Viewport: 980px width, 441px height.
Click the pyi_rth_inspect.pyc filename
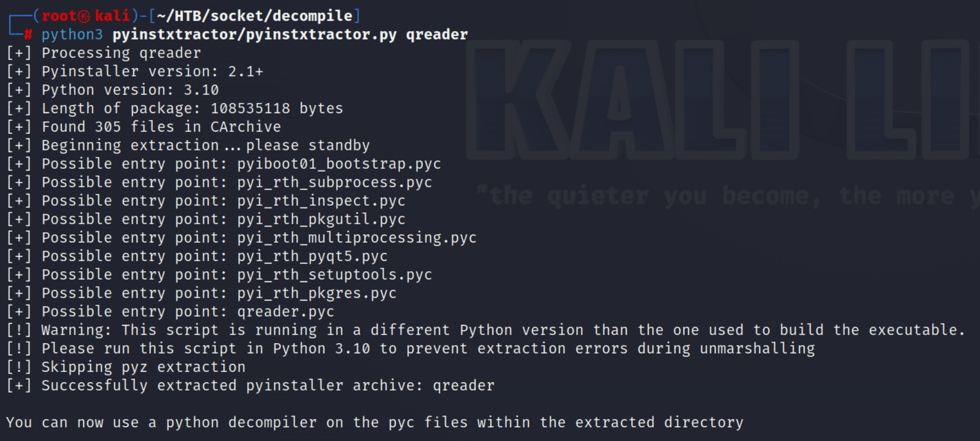point(321,201)
